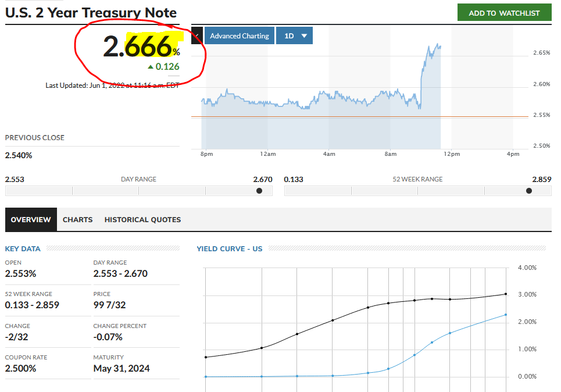Click the 2.60% intraday chart axis label
The image size is (561, 392).
point(542,84)
